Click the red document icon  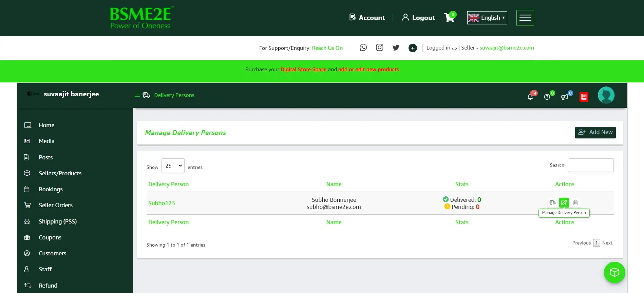[584, 97]
